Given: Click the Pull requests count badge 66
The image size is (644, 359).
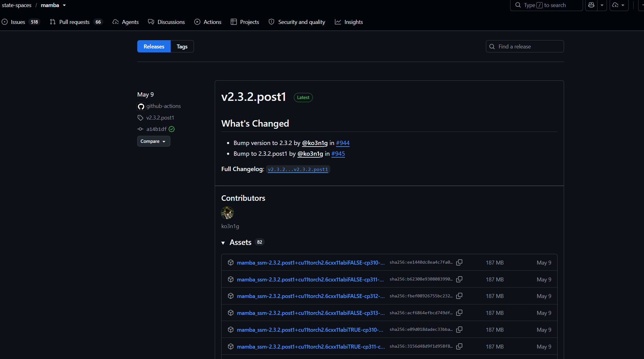Looking at the screenshot, I should coord(98,22).
